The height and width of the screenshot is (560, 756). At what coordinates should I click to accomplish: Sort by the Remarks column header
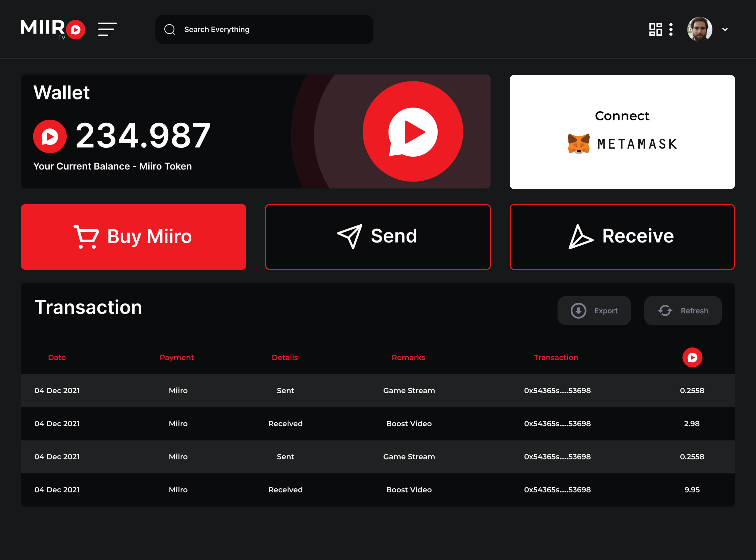click(408, 357)
